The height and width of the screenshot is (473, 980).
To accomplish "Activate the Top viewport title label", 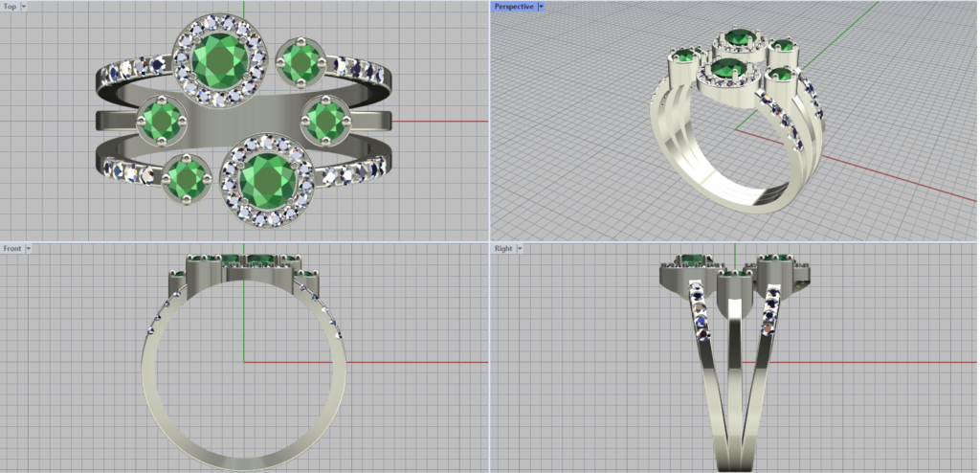I will [x=11, y=6].
